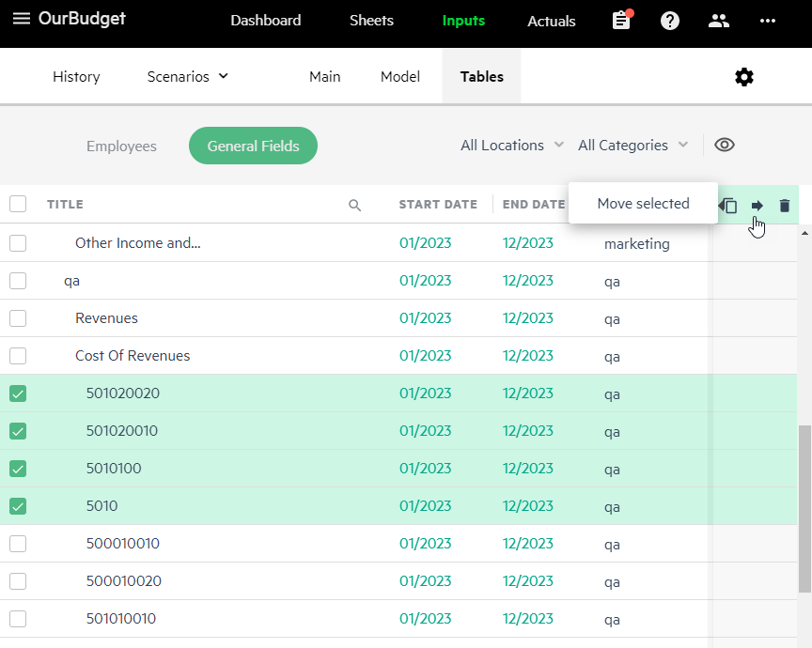This screenshot has width=812, height=648.
Task: Click the move selected arrow icon
Action: coord(757,206)
